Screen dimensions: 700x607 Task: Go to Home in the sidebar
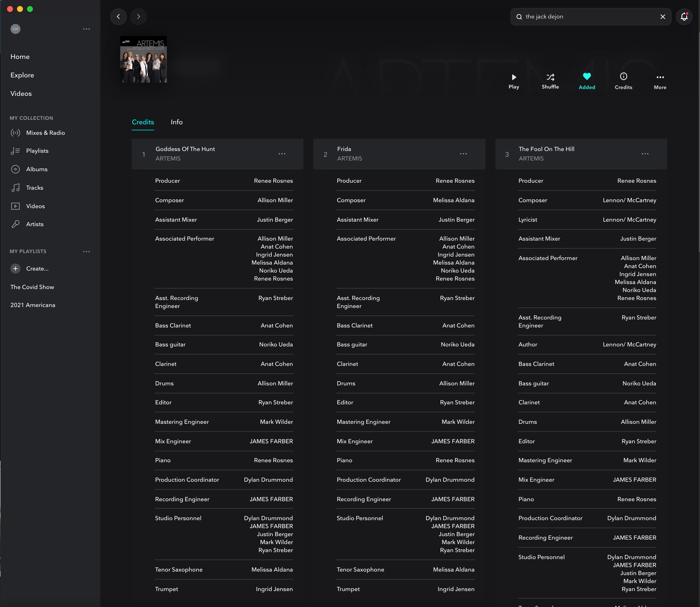click(20, 57)
